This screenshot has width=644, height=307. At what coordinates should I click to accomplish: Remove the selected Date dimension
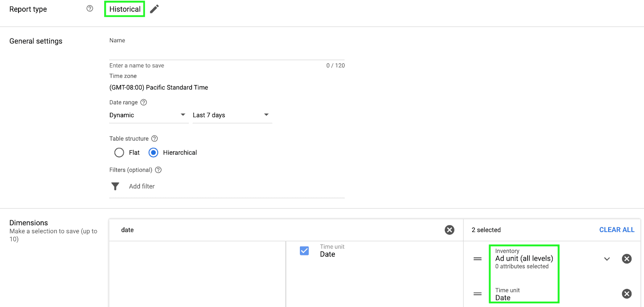626,294
